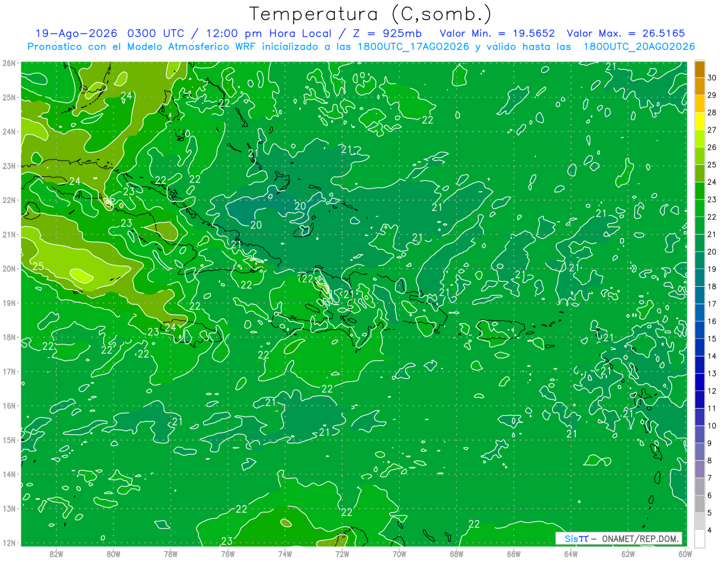Image resolution: width=728 pixels, height=562 pixels.
Task: Click the "60W" longitude axis label
Action: 686,554
